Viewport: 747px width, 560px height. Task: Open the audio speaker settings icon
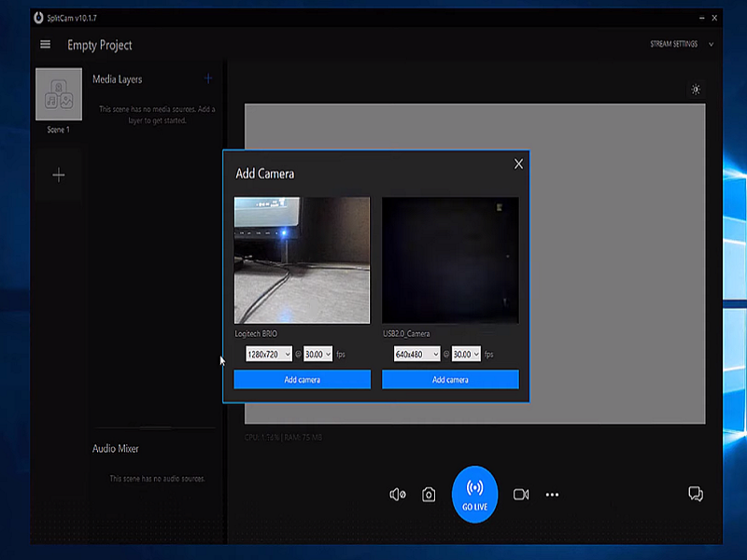(398, 495)
